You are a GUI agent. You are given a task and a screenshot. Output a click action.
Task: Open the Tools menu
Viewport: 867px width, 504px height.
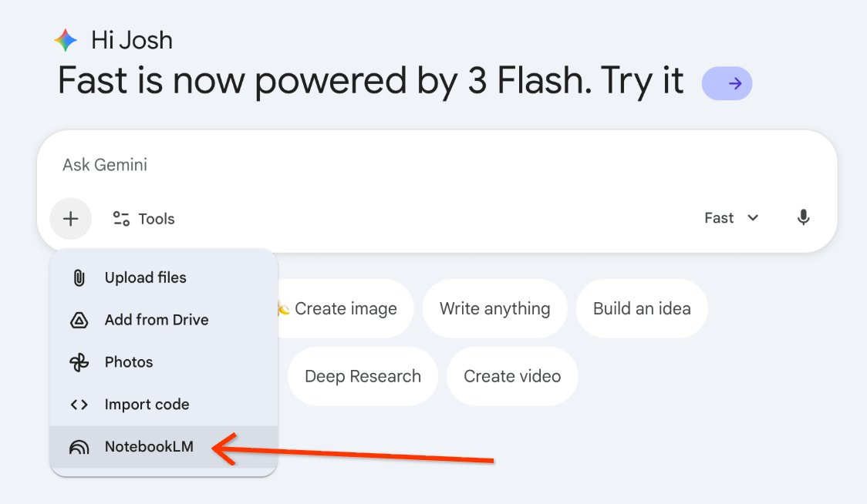143,219
